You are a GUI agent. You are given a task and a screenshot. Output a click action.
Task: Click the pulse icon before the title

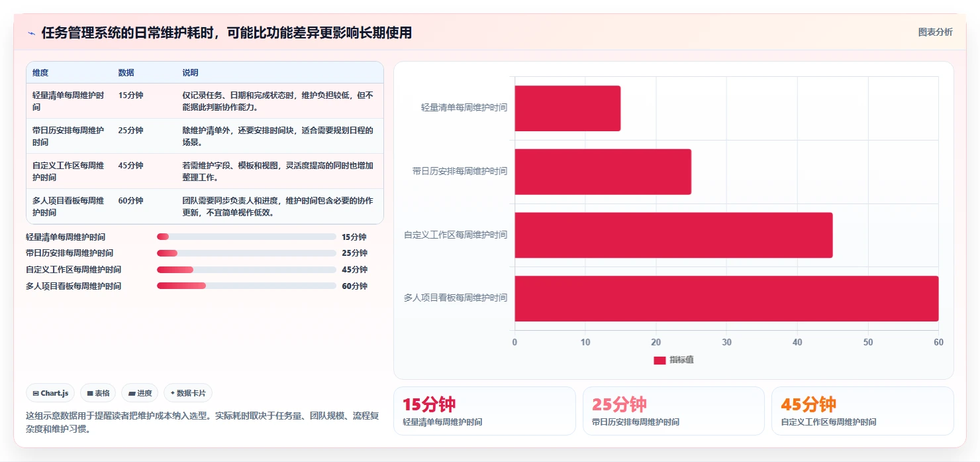coord(31,33)
